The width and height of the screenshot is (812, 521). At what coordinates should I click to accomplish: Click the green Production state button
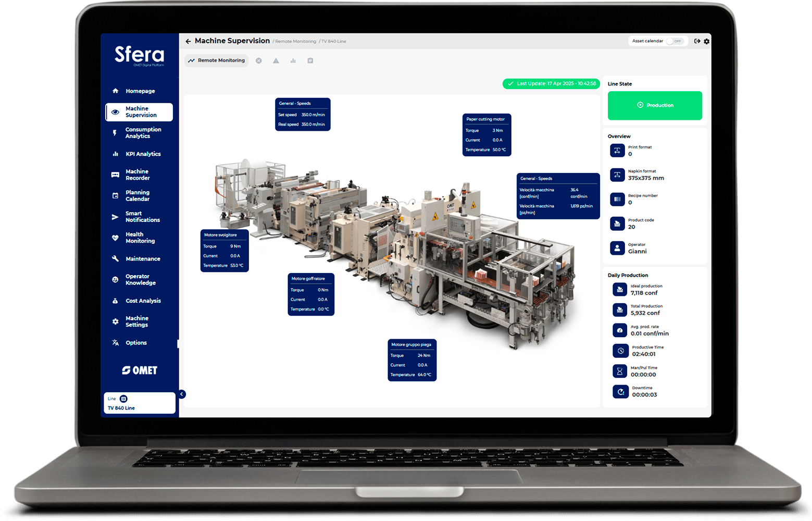point(655,105)
